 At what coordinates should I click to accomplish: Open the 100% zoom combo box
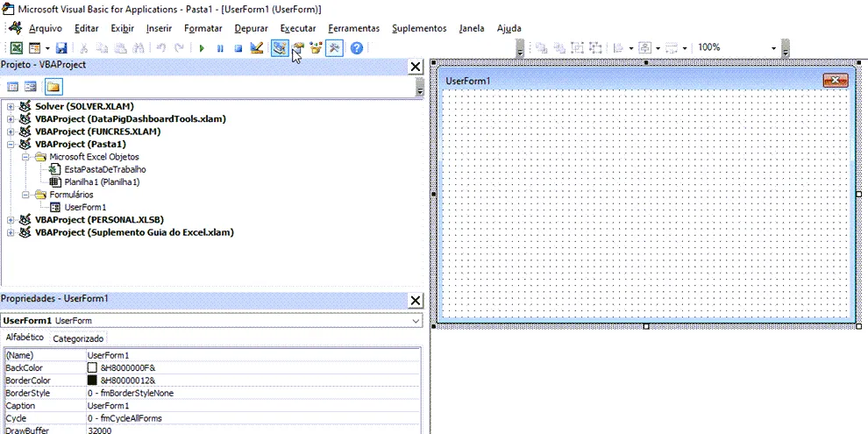point(773,48)
